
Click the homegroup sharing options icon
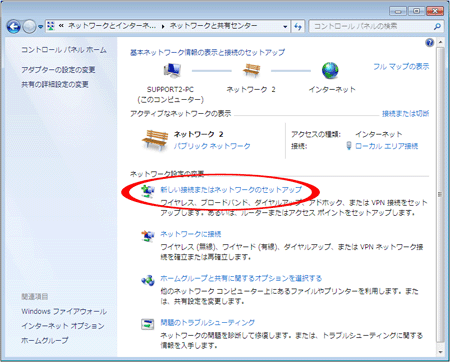148,280
